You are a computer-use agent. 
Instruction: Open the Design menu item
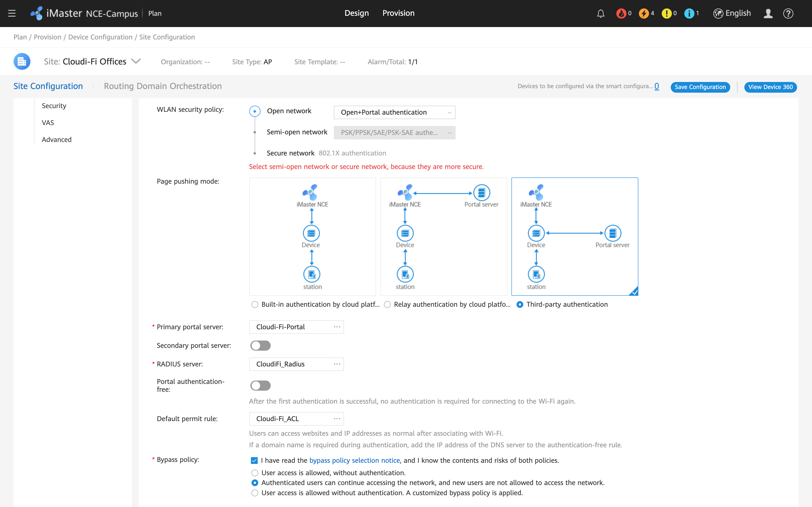[356, 13]
